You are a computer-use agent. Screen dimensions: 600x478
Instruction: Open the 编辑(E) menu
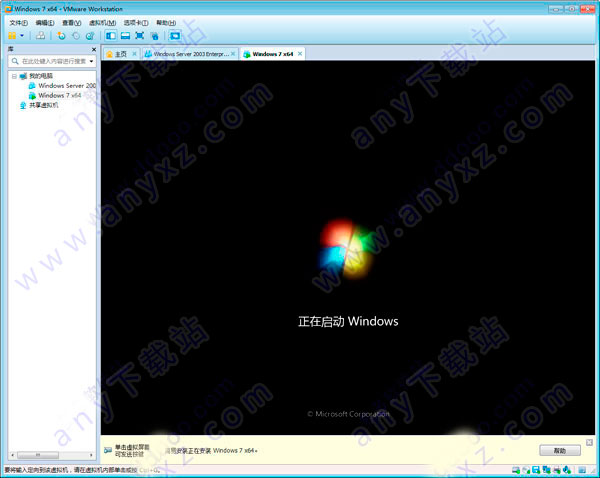(x=45, y=23)
